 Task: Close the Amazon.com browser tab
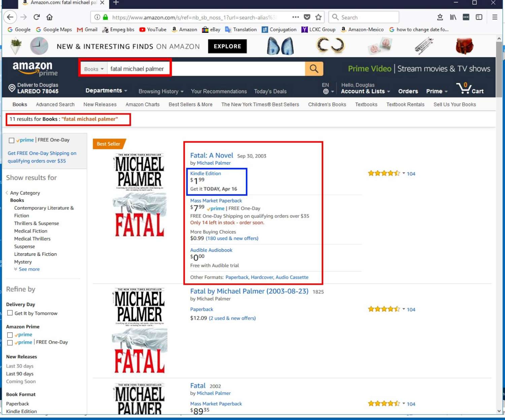coord(102,3)
